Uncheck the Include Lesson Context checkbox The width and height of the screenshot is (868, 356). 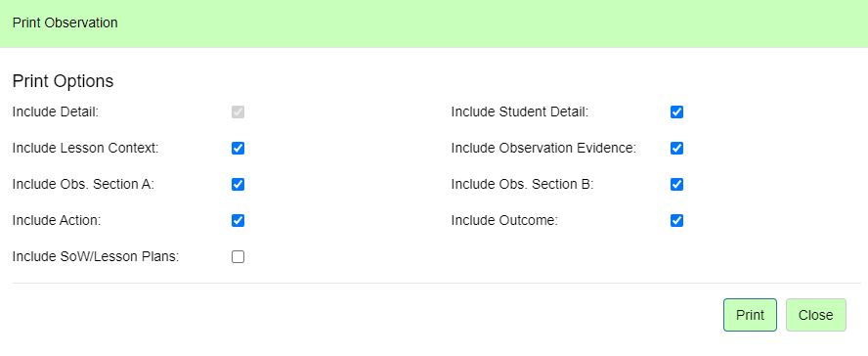(x=239, y=149)
